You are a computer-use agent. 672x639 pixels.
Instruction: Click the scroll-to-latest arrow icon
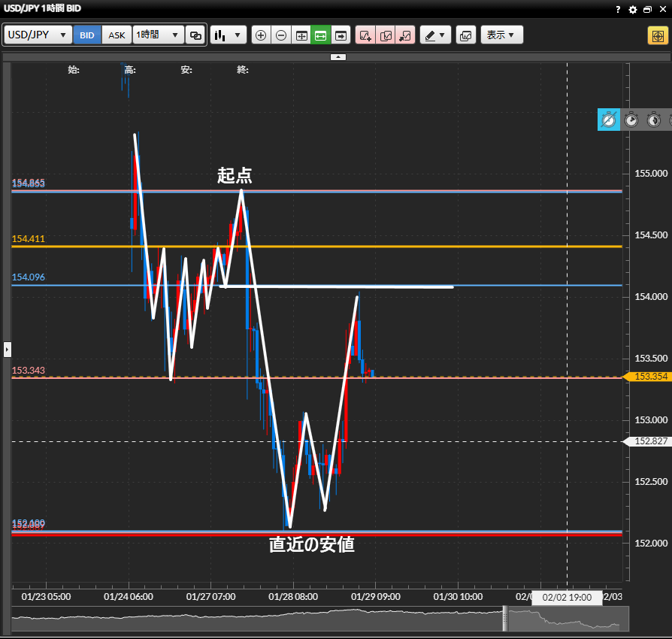[341, 35]
